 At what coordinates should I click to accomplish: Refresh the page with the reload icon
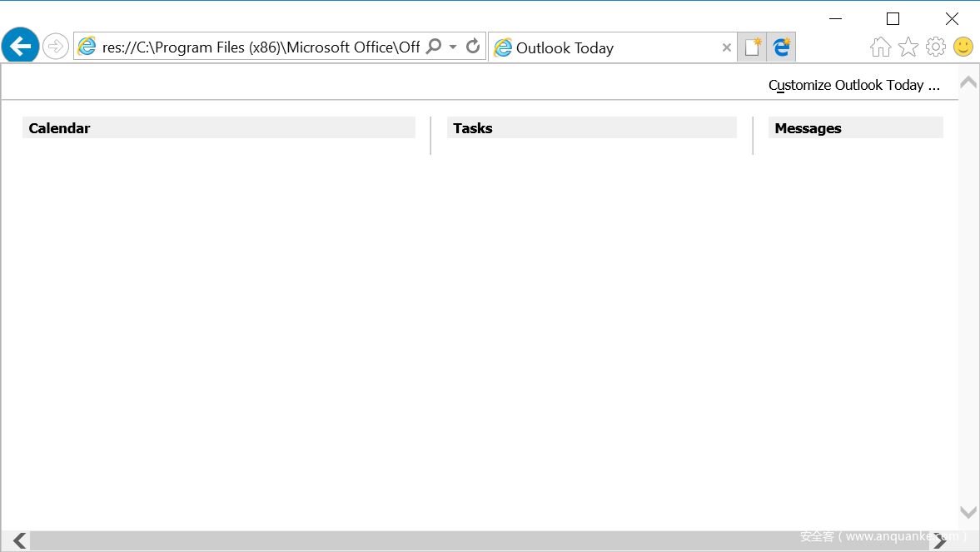473,47
